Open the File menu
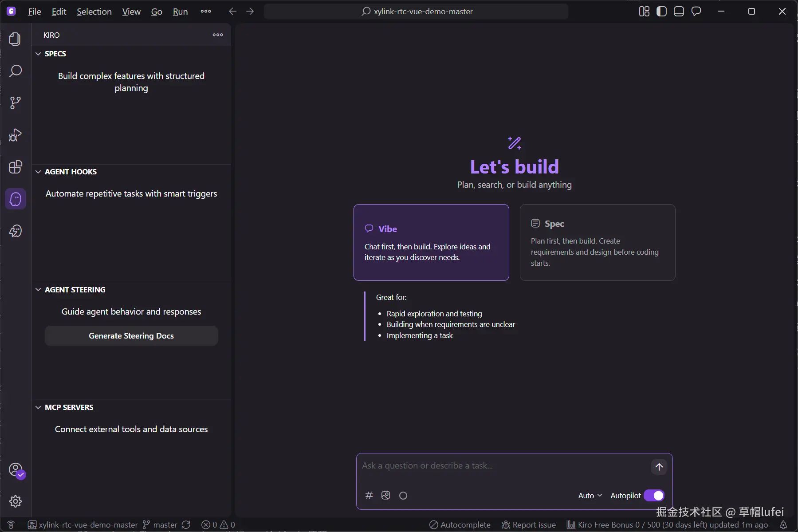The height and width of the screenshot is (532, 798). pos(34,12)
